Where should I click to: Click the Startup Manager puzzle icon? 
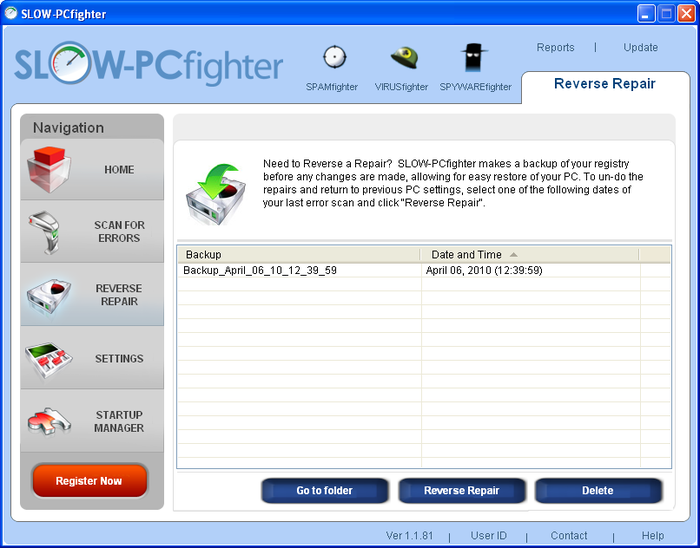tap(50, 420)
